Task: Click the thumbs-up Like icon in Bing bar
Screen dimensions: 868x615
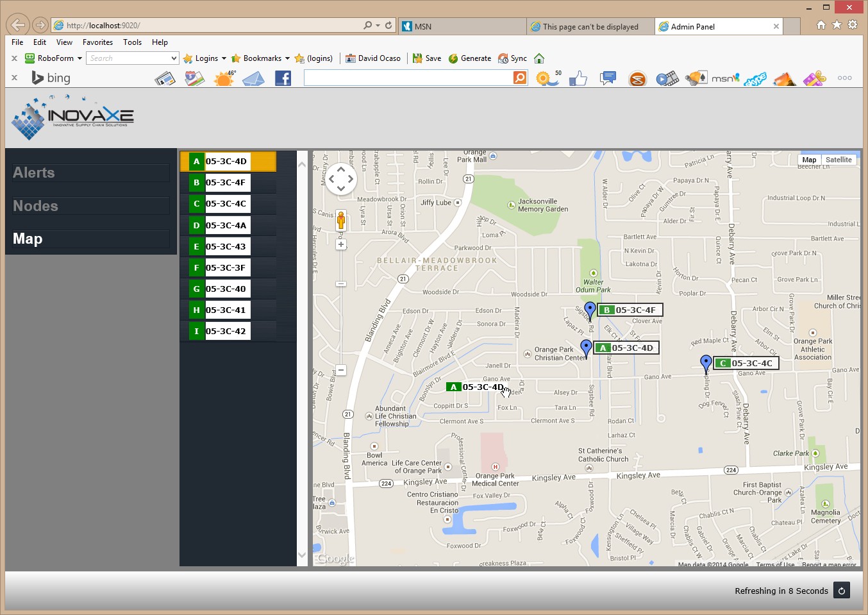Action: pos(578,78)
